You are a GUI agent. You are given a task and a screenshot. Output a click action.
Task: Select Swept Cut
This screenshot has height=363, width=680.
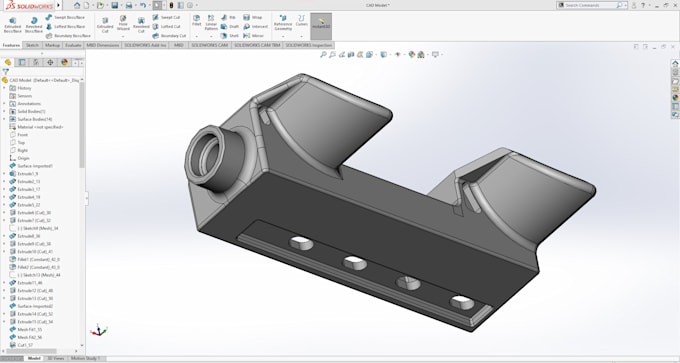pos(166,17)
